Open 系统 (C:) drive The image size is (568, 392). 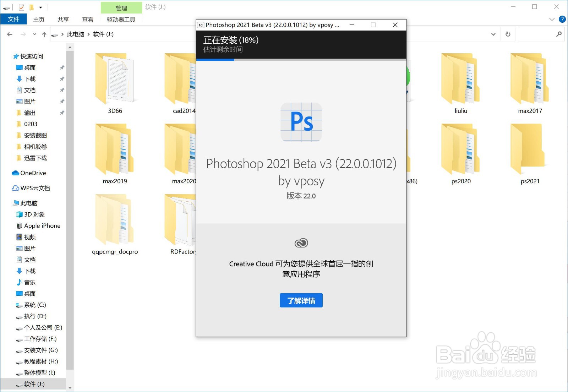[x=35, y=305]
